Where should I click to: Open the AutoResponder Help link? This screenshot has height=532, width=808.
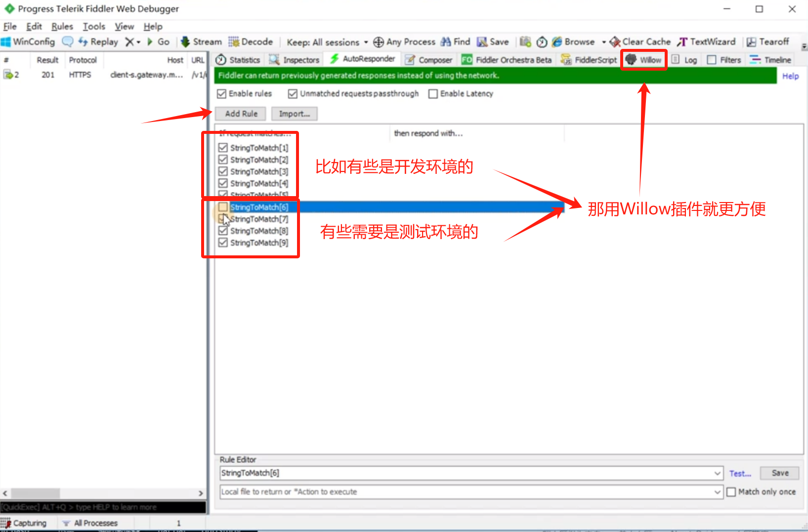coord(791,76)
